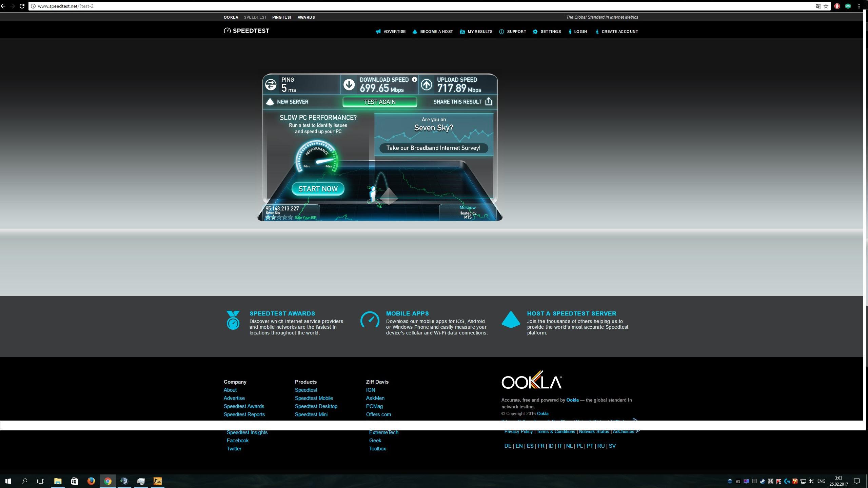Open the SUPPORT header link
Viewport: 868px width, 488px height.
coord(513,32)
